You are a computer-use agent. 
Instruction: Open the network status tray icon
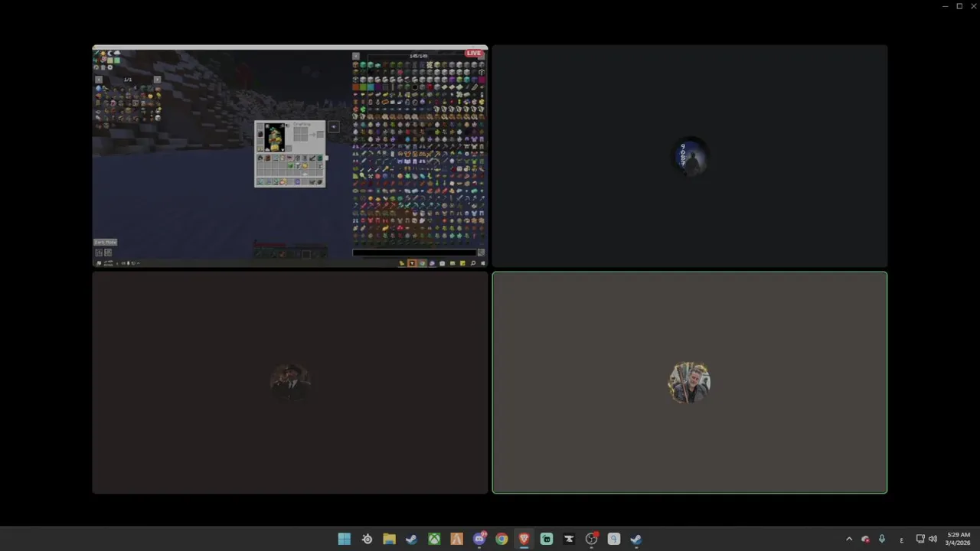(x=920, y=539)
